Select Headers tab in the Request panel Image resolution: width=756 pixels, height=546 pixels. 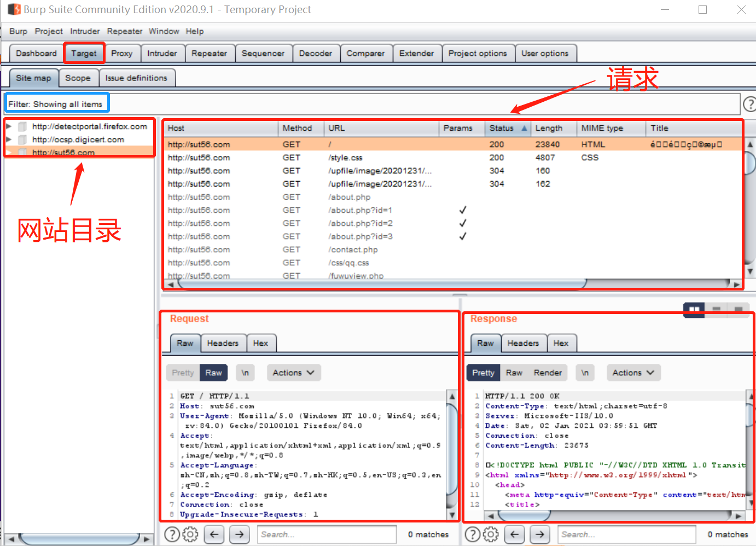223,343
